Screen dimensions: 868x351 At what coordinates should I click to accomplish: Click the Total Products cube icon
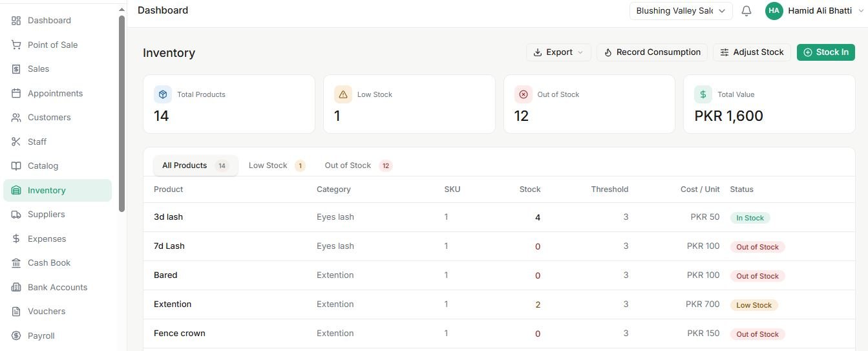click(163, 94)
